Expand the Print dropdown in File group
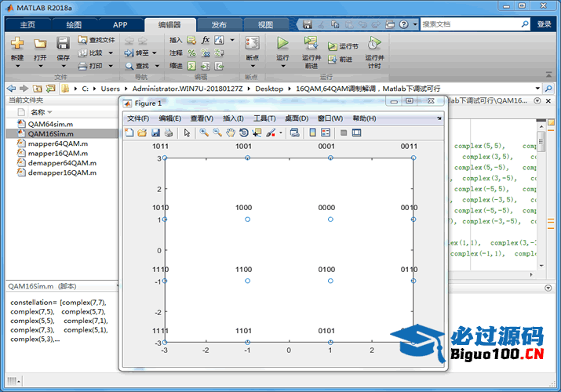Viewport: 561px width, 392px height. point(111,66)
